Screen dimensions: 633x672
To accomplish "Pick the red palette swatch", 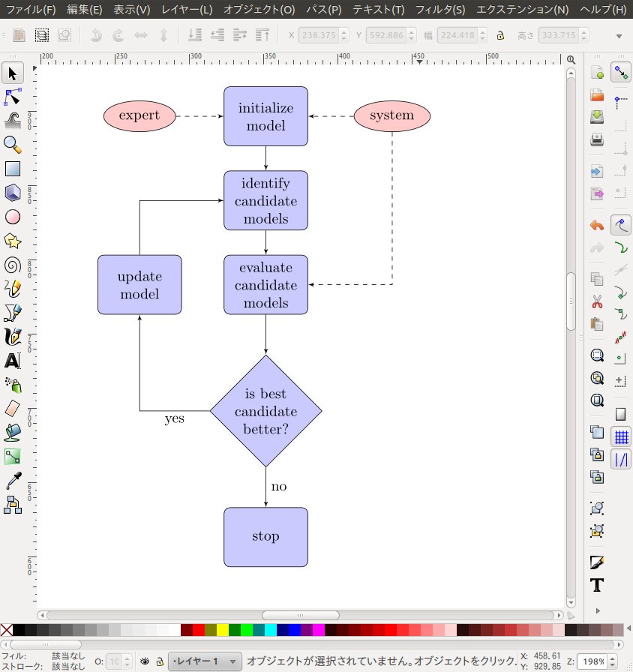I will (x=199, y=629).
